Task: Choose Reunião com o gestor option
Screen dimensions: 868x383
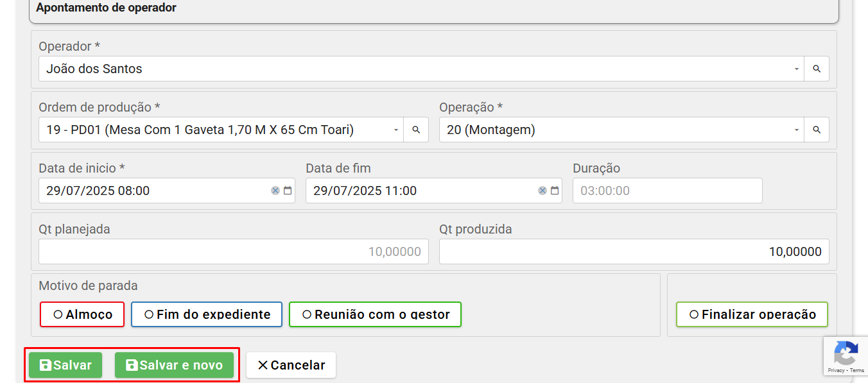Action: click(x=375, y=314)
